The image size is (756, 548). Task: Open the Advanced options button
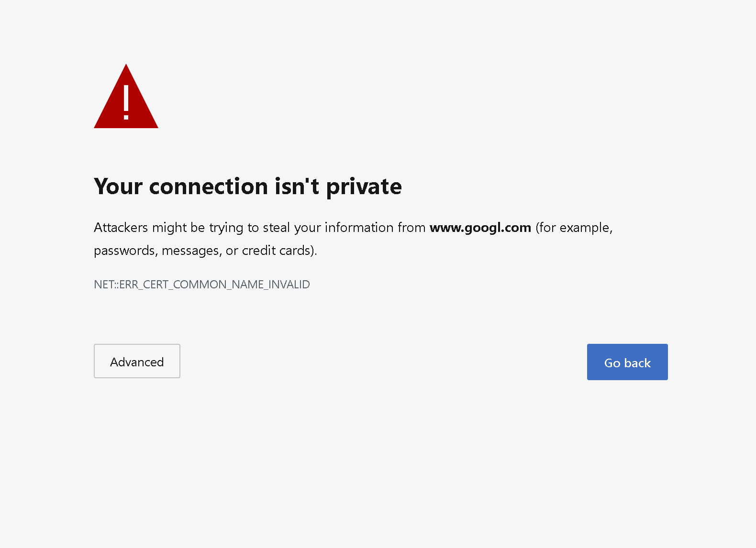(137, 361)
